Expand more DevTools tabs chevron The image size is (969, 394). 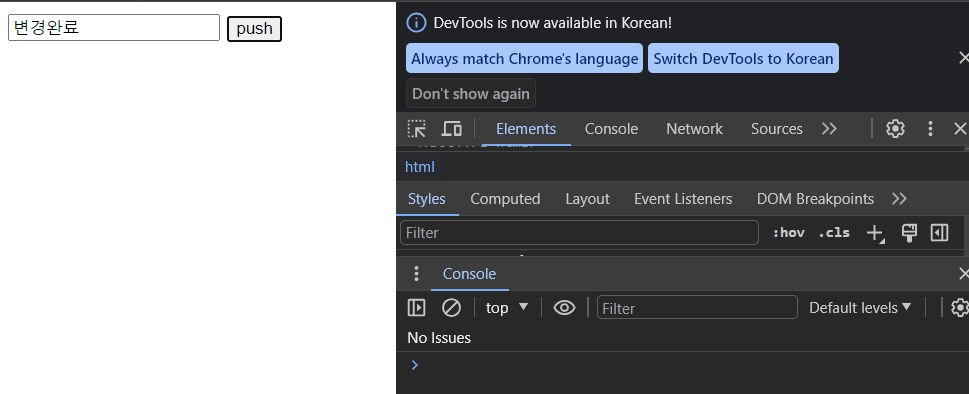[829, 128]
